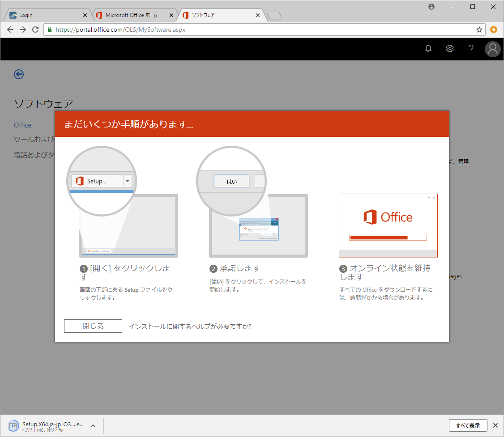Screen dimensions: 504x437
Task: Click the はい illustration in step 2
Action: 252,202
